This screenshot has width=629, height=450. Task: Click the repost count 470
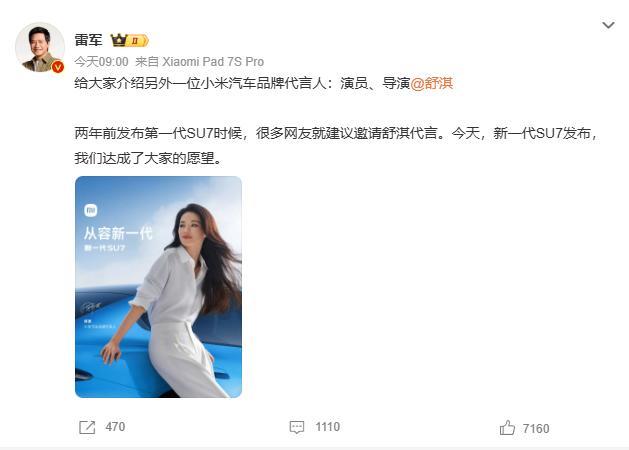click(115, 427)
